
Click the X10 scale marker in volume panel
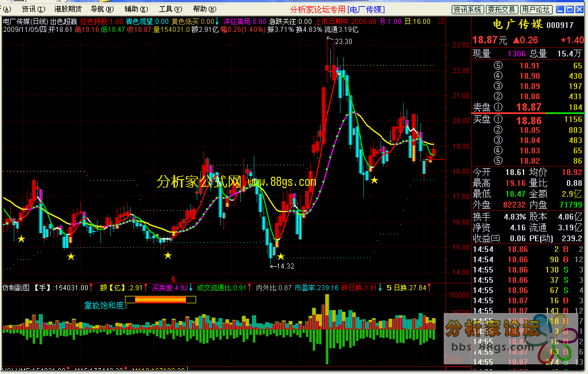(x=453, y=359)
